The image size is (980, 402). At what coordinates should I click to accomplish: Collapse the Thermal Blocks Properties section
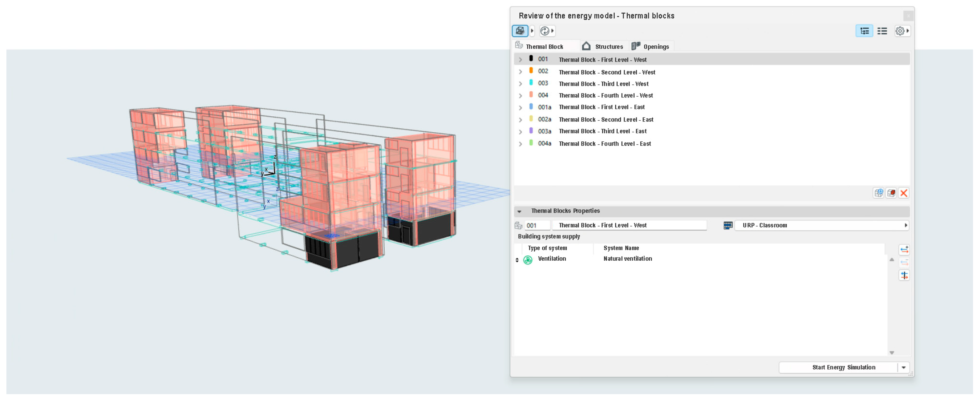coord(519,211)
